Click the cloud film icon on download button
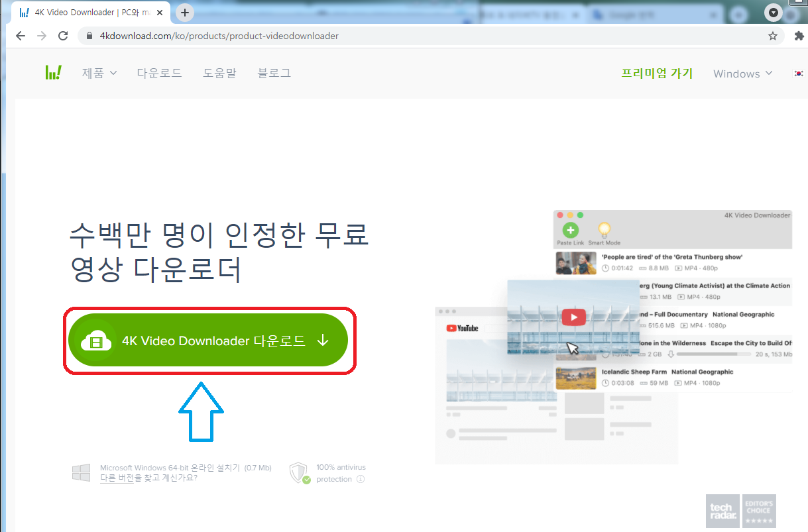This screenshot has height=532, width=808. (x=96, y=341)
